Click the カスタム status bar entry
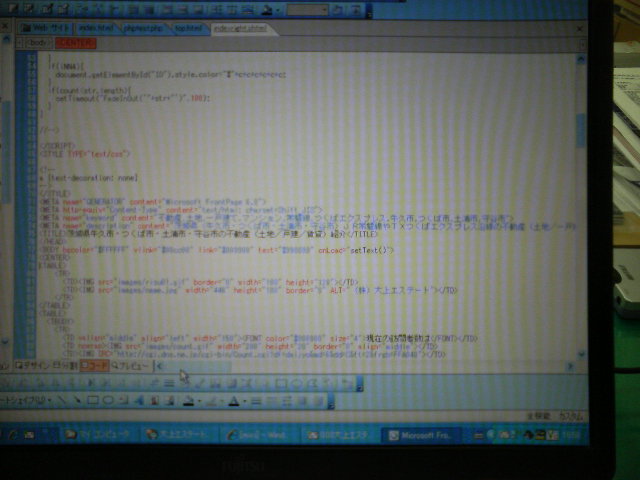Viewport: 640px width, 480px height. pos(571,416)
